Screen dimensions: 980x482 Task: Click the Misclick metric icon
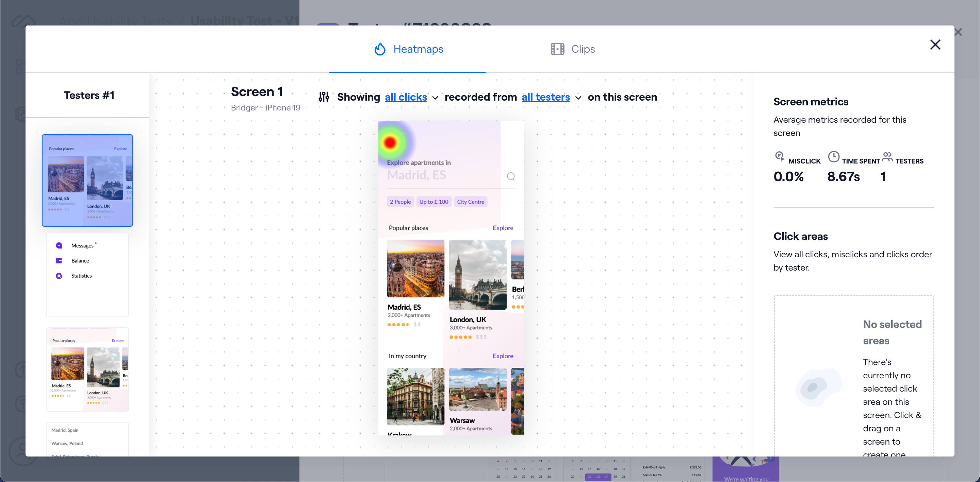780,156
